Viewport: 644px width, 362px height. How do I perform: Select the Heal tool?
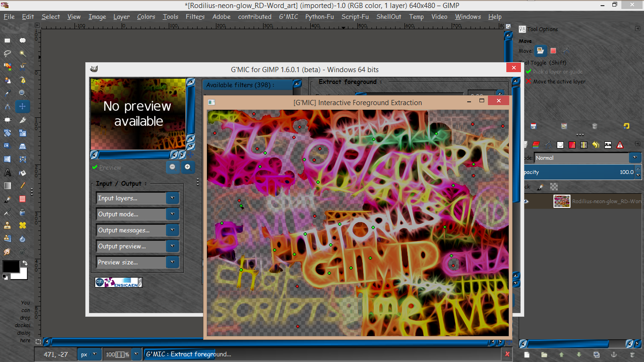point(23,225)
